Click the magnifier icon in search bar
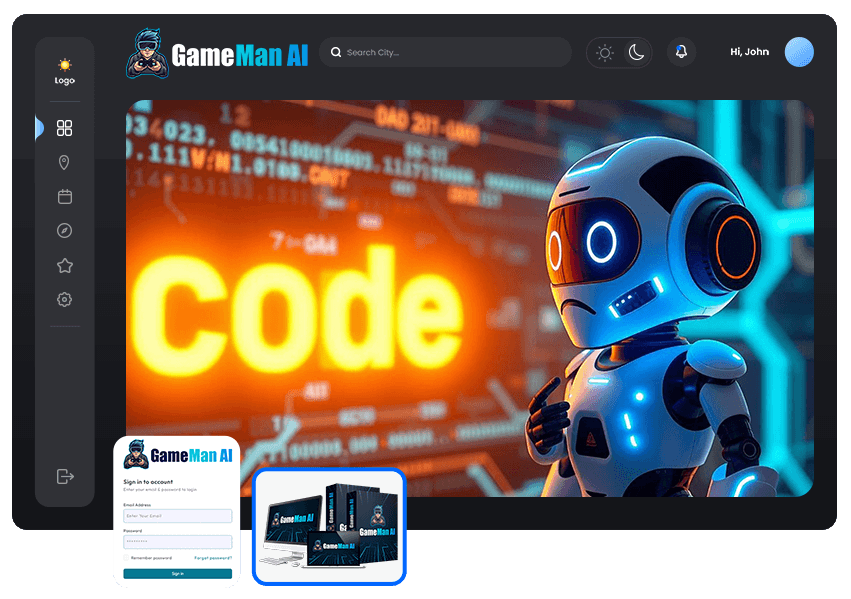 [336, 52]
